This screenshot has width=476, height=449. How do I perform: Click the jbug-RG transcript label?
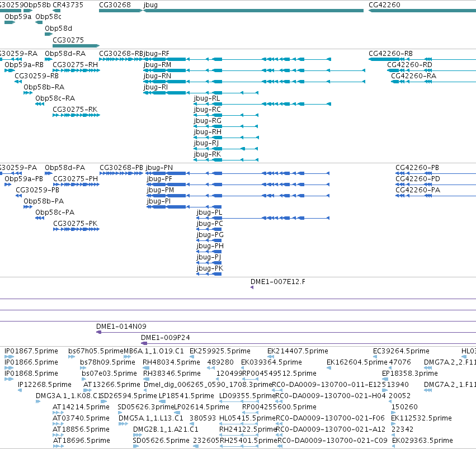click(x=208, y=121)
